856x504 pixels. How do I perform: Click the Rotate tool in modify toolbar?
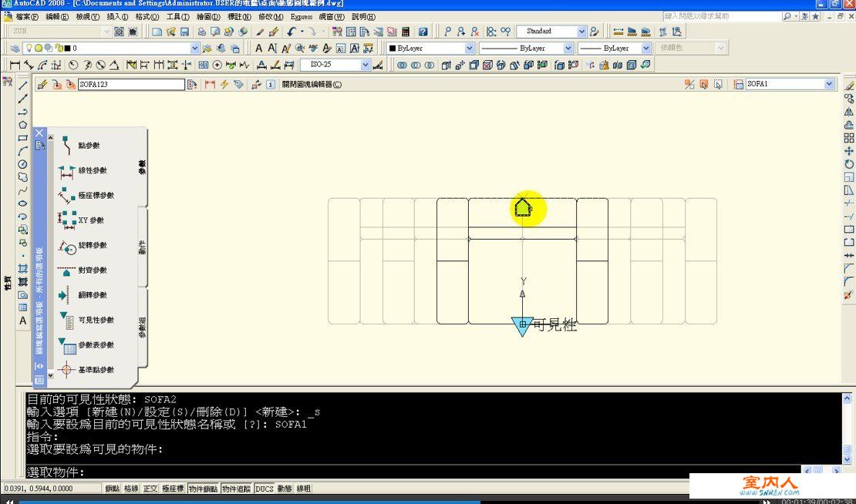(849, 164)
